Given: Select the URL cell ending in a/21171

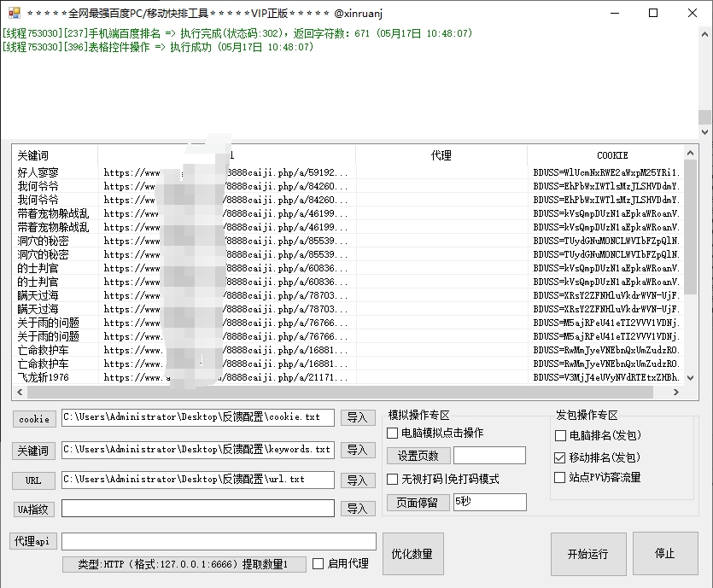Looking at the screenshot, I should (x=226, y=377).
